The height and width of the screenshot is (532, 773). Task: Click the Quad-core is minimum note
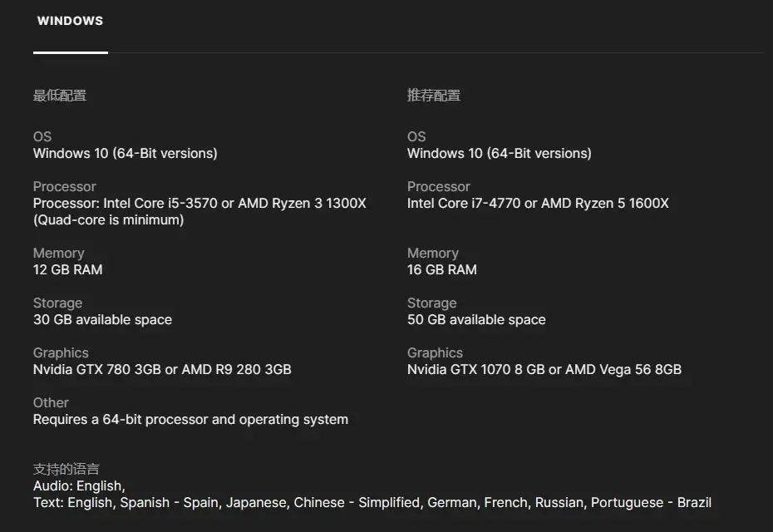(x=108, y=219)
